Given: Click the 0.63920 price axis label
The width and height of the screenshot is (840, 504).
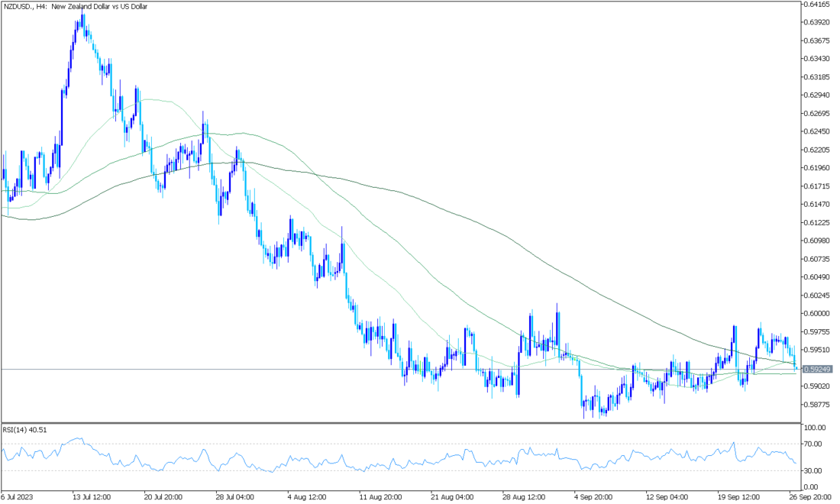Looking at the screenshot, I should tap(818, 22).
